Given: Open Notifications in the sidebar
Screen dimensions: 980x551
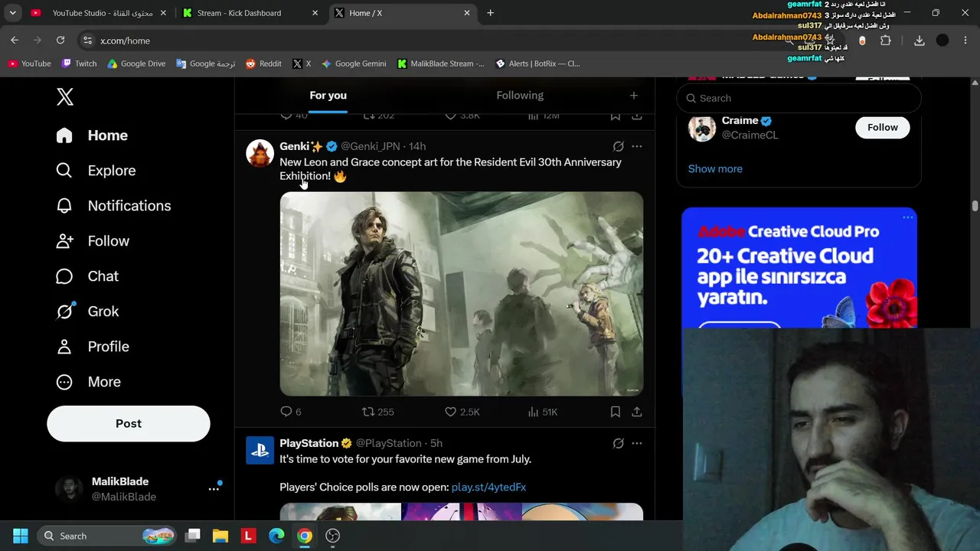Looking at the screenshot, I should tap(113, 206).
